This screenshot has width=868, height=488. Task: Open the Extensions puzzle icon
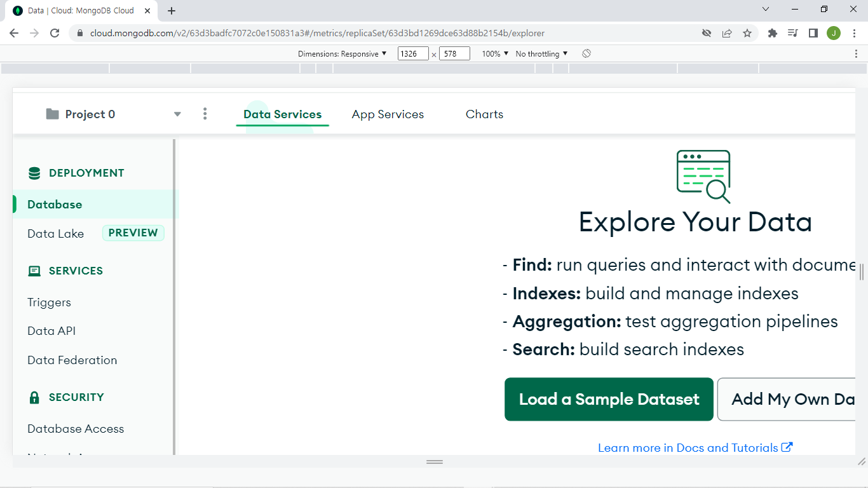point(773,33)
